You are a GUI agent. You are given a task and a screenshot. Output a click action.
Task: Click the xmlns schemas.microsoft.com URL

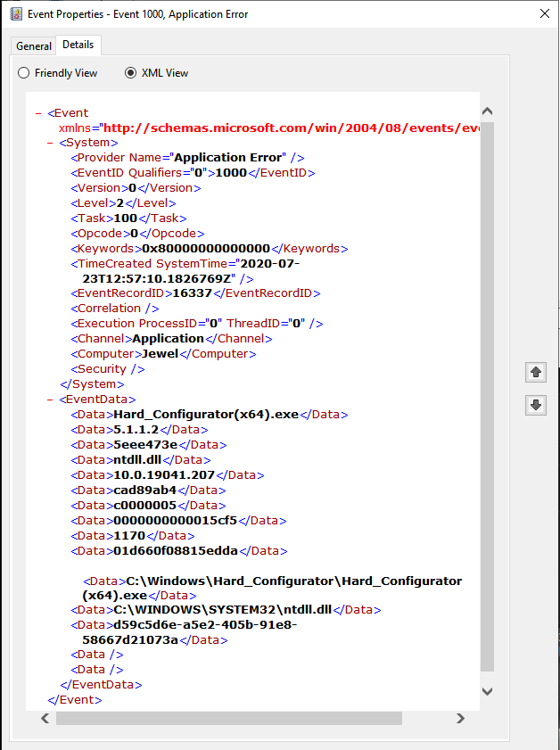click(x=292, y=128)
